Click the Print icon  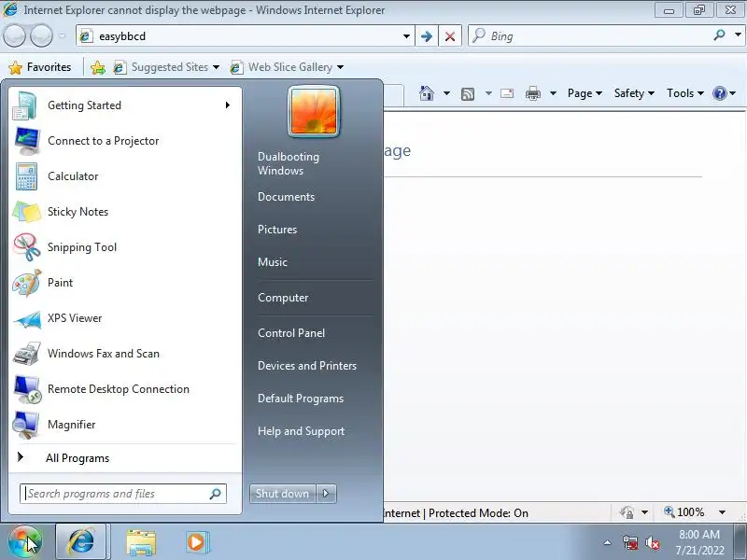[532, 93]
